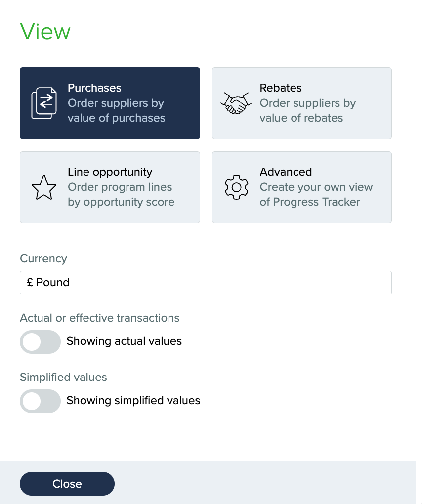The image size is (422, 504).
Task: Open the Advanced view card heading
Action: [x=286, y=172]
